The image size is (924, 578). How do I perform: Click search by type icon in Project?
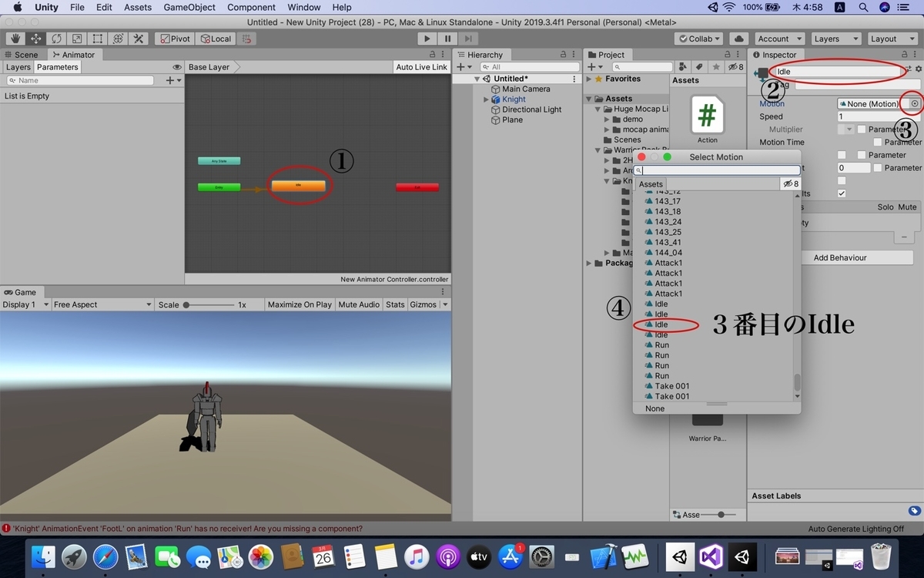685,67
